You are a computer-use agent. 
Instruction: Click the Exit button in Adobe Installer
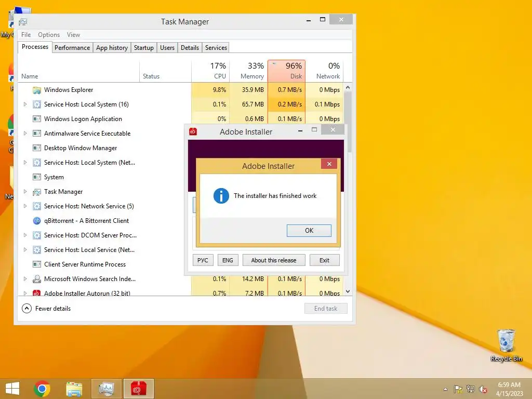[324, 260]
